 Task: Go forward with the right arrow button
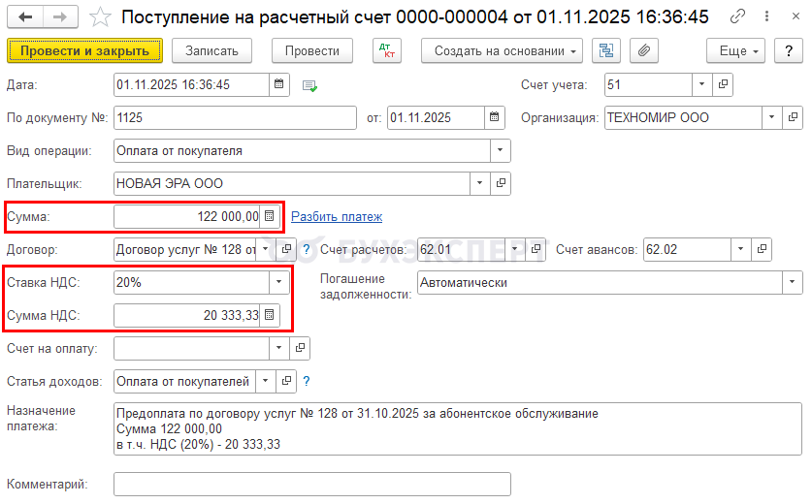(x=60, y=17)
